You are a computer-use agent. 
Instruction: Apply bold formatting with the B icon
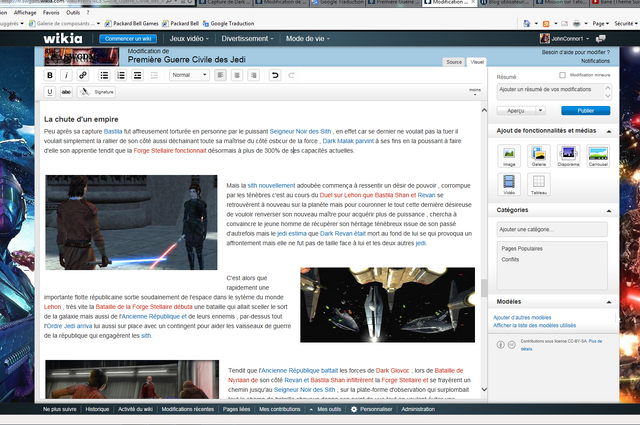pyautogui.click(x=50, y=75)
